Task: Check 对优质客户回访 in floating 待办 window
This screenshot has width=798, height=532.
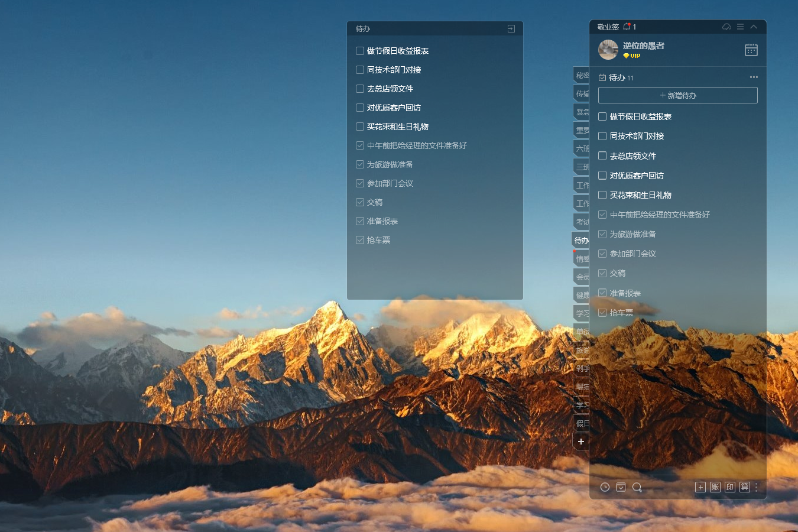Action: (x=360, y=108)
